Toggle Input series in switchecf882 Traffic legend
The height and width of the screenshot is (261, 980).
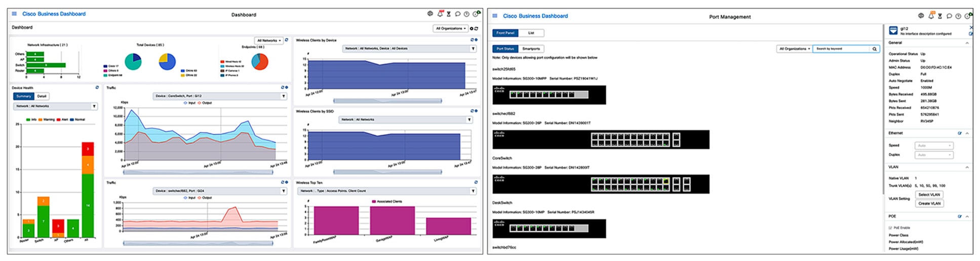pyautogui.click(x=189, y=198)
